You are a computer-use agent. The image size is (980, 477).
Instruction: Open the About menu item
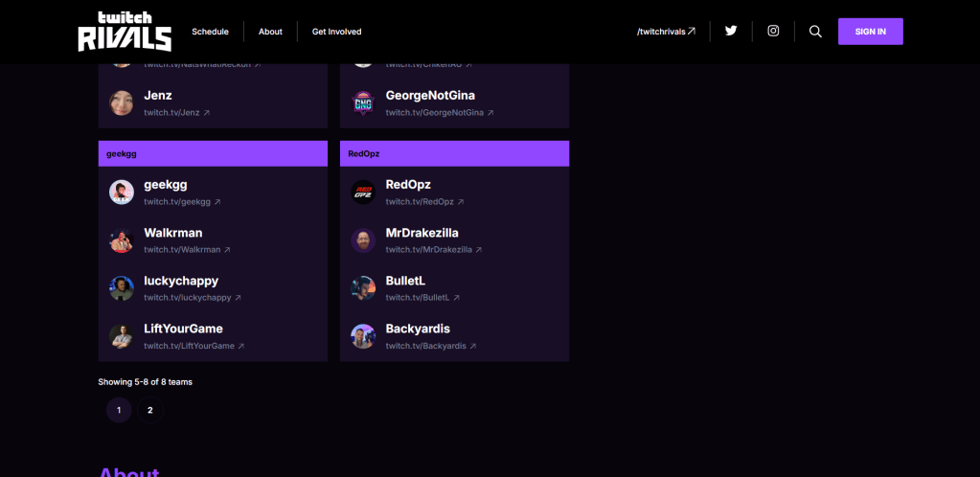[x=270, y=32]
